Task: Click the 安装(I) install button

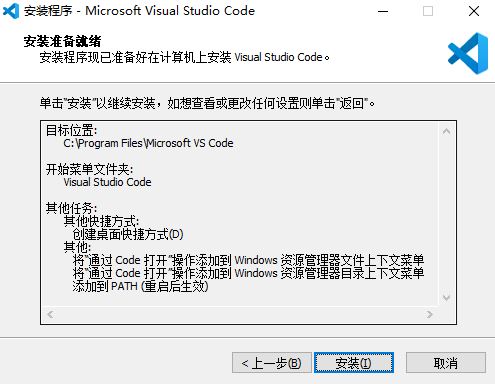Action: pyautogui.click(x=354, y=363)
